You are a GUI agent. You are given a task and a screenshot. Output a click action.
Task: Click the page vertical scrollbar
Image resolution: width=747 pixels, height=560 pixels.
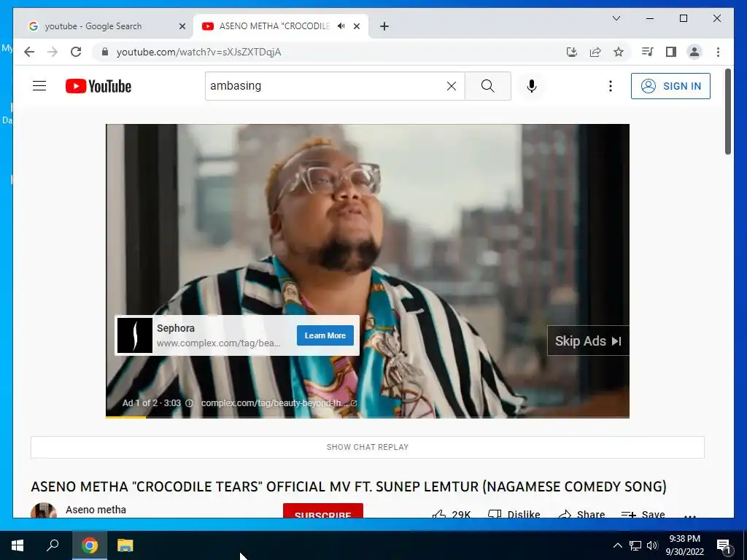[x=727, y=112]
